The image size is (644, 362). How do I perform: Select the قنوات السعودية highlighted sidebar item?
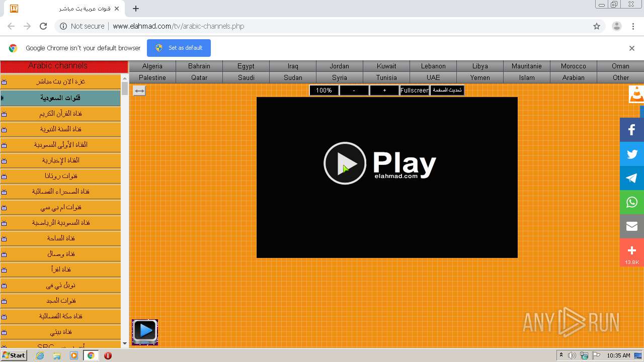[60, 98]
